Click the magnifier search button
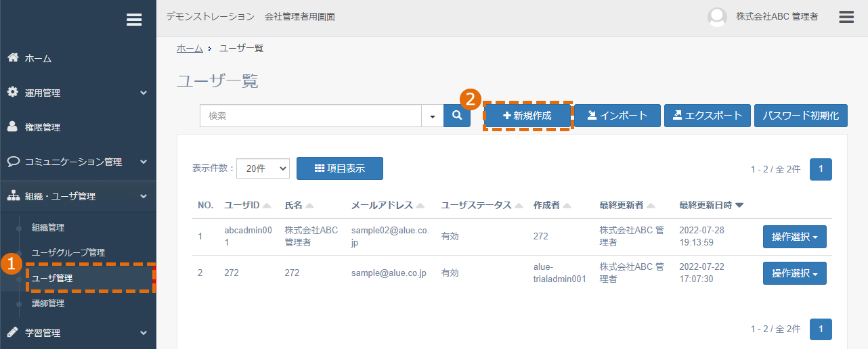Screen dimensions: 868x349 pos(457,116)
